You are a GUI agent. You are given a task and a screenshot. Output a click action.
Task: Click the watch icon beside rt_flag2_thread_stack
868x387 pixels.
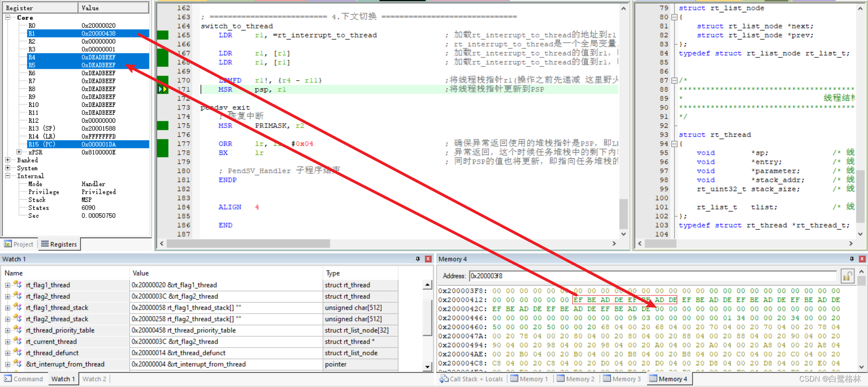coord(18,319)
